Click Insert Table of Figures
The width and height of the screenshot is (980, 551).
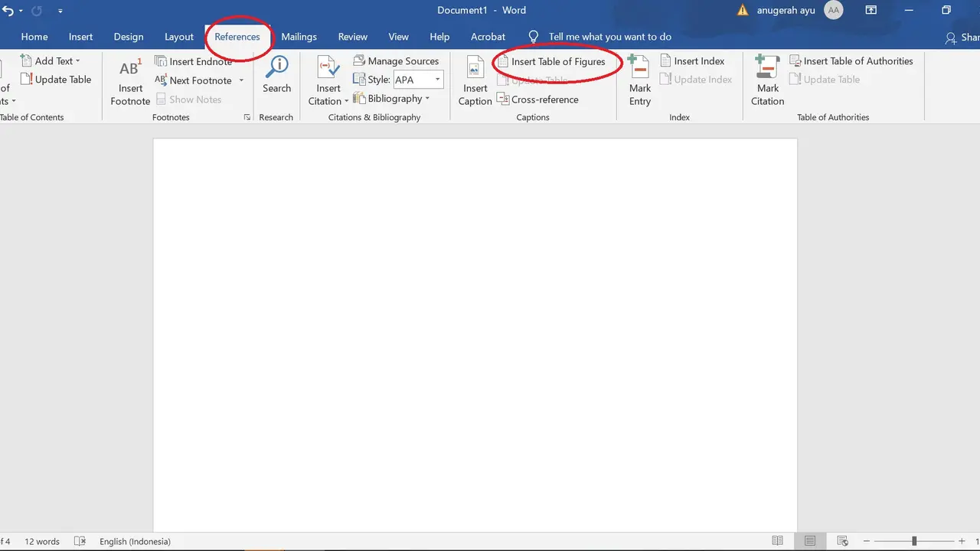click(557, 61)
